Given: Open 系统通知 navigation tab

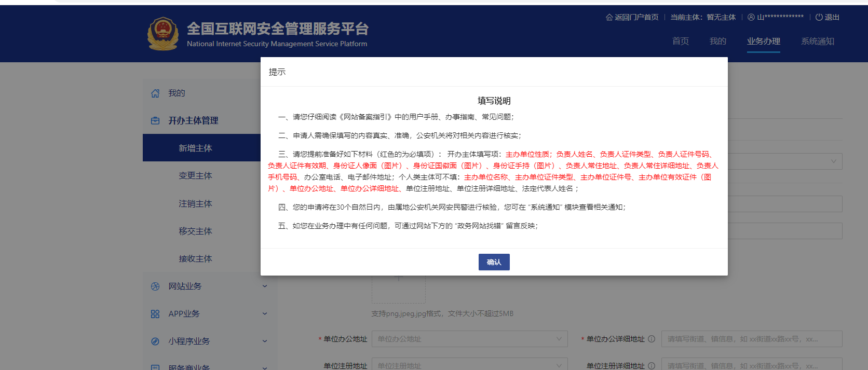Looking at the screenshot, I should [x=818, y=41].
